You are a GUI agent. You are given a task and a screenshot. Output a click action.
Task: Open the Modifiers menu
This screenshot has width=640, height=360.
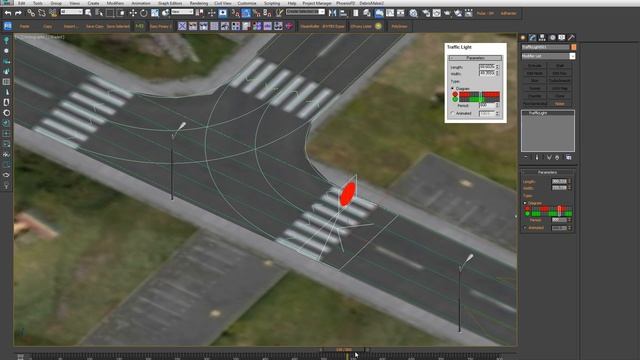[x=115, y=3]
